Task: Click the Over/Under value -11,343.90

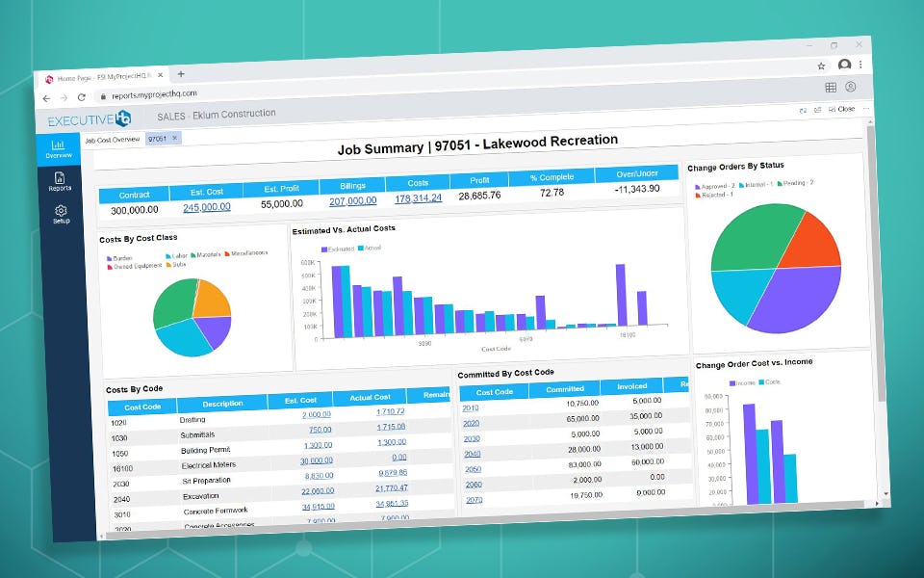Action: click(637, 190)
